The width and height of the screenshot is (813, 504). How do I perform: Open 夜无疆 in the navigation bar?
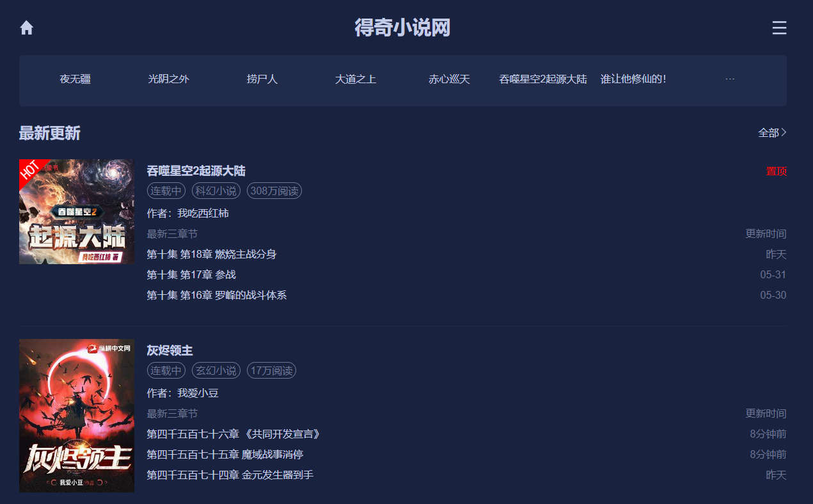75,79
